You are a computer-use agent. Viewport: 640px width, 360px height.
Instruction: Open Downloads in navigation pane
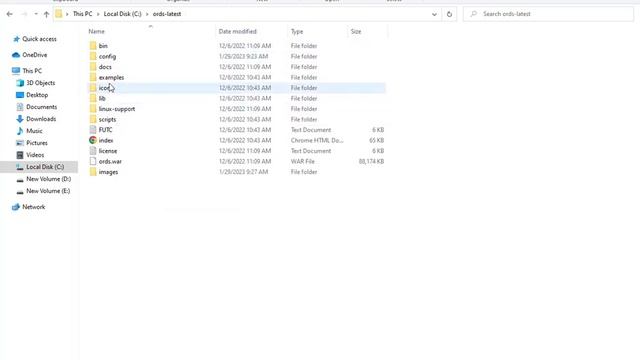(41, 119)
